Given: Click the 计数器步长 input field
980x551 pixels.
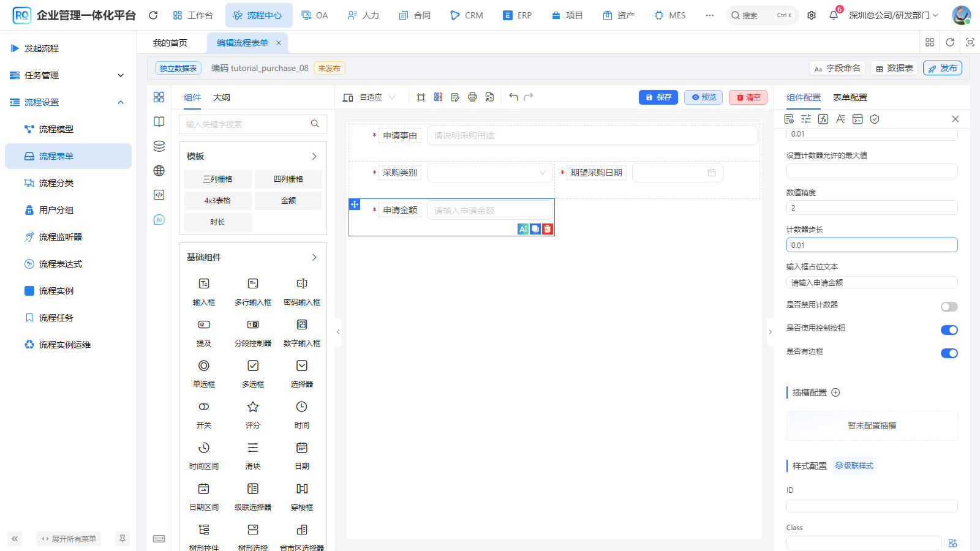Looking at the screenshot, I should (x=872, y=245).
